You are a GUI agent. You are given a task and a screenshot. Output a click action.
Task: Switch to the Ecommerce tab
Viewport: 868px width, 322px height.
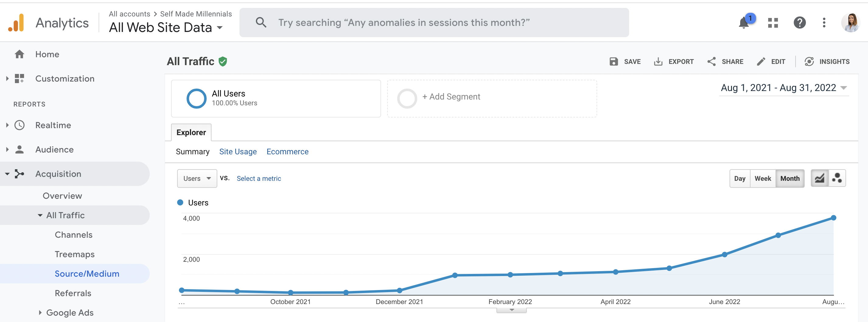pos(287,152)
